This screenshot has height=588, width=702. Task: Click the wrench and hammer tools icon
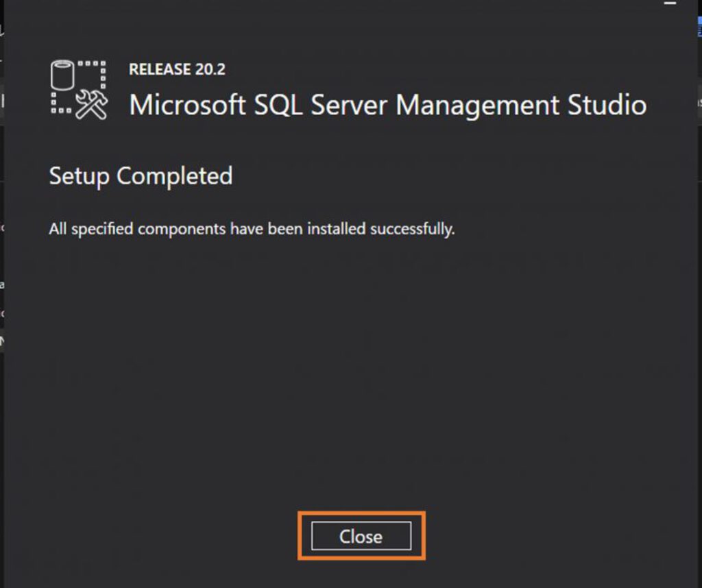[x=92, y=104]
